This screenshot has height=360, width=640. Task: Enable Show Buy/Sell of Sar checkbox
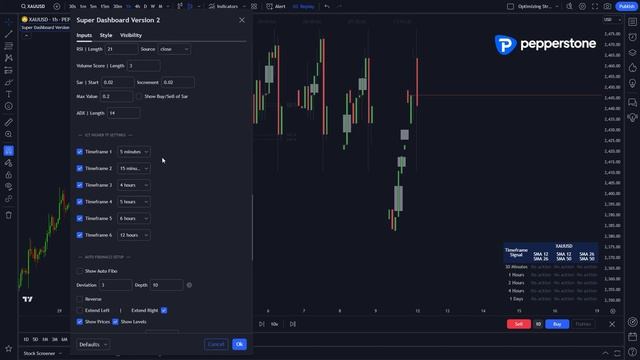[x=139, y=97]
